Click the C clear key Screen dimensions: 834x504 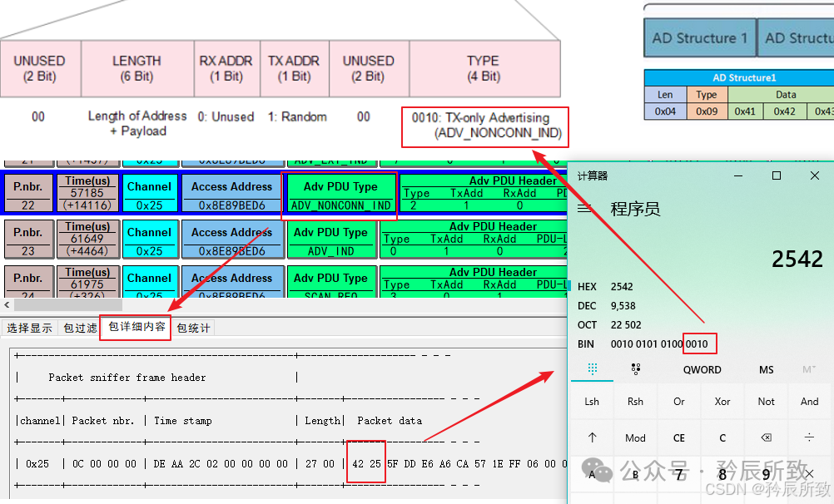tap(722, 437)
